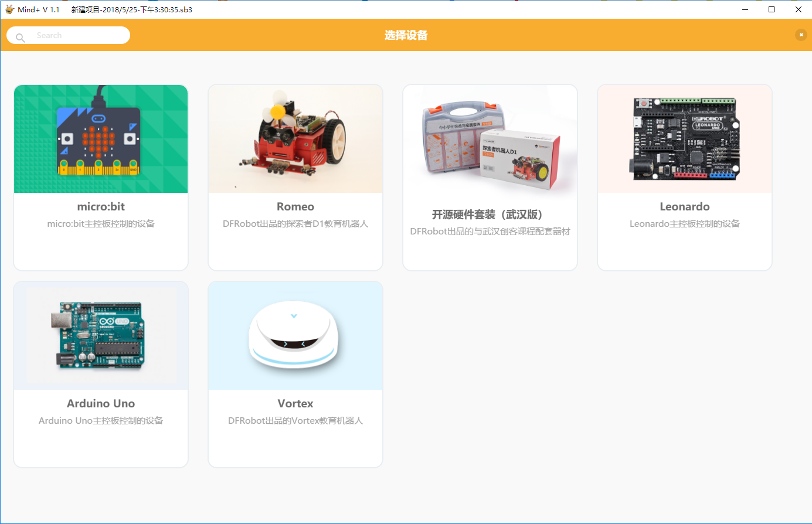Minimize the Mind+ window
Screen dimensions: 812x524
[745, 9]
